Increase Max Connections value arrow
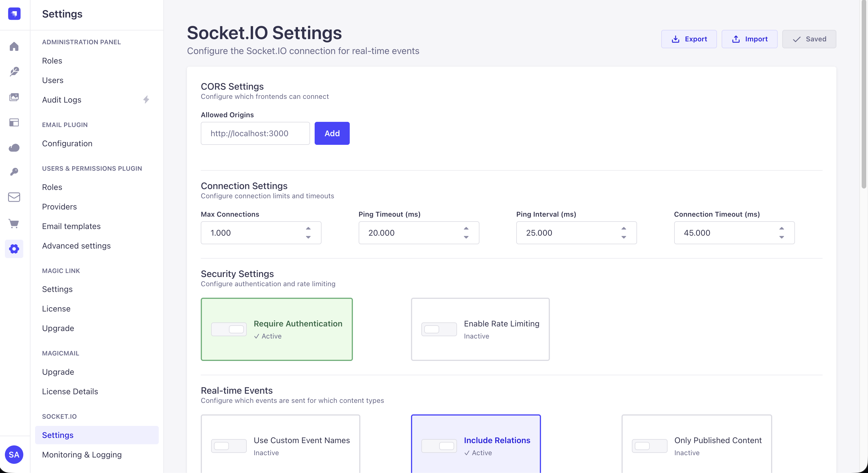Viewport: 868px width, 473px height. pyautogui.click(x=308, y=228)
